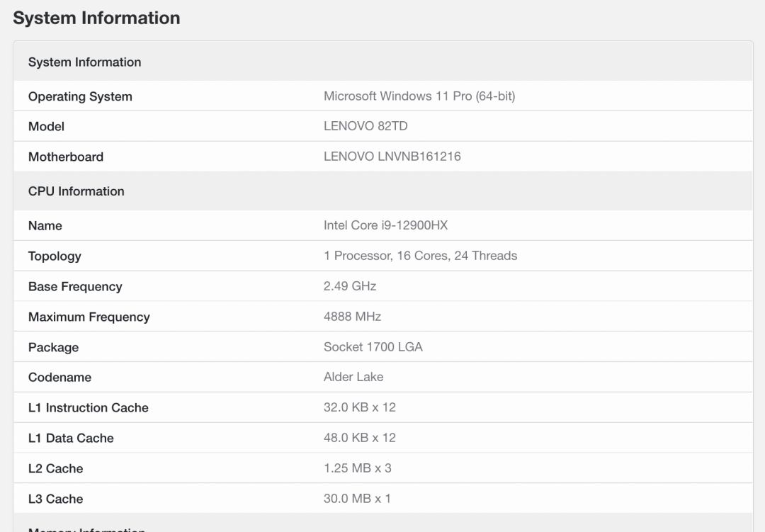Viewport: 765px width, 532px height.
Task: Select the 1 Processor, 16 Cores, 24 Threads text
Action: [x=420, y=255]
